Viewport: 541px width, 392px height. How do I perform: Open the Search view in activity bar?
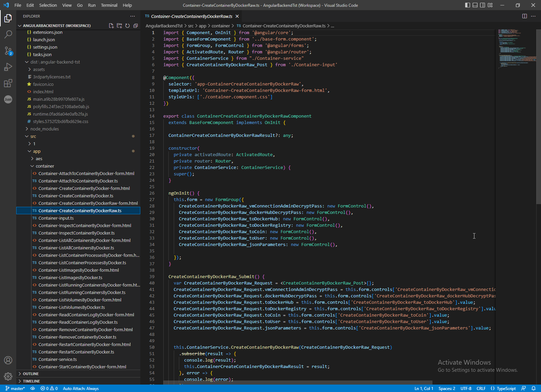(8, 34)
